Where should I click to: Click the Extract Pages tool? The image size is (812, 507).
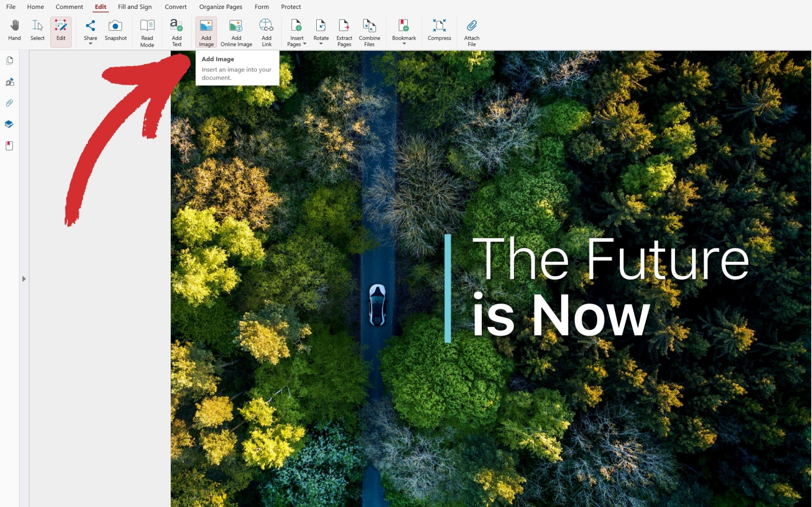tap(344, 32)
